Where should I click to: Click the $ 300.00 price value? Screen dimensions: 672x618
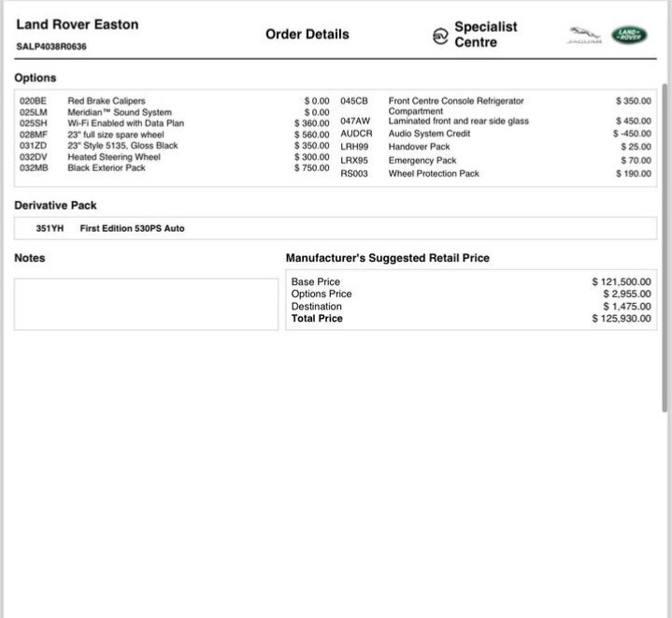pyautogui.click(x=312, y=157)
